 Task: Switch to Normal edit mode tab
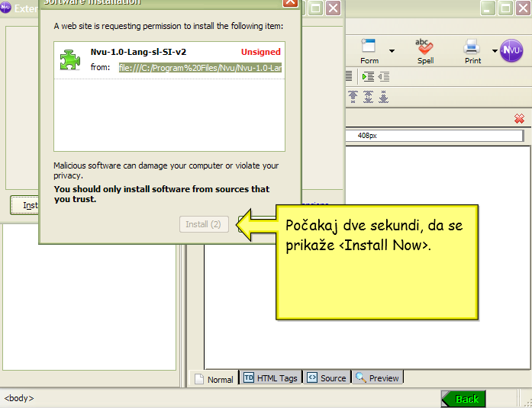pos(214,378)
